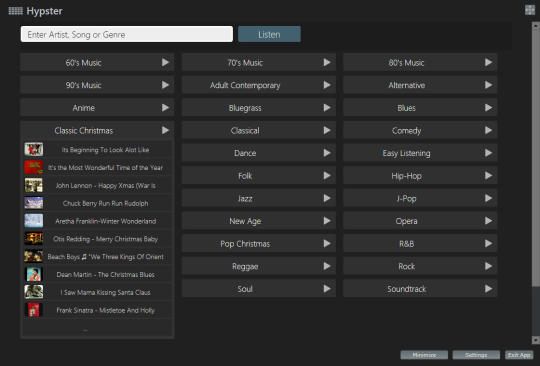540x366 pixels.
Task: Play the Classical genre arrow
Action: pyautogui.click(x=327, y=130)
